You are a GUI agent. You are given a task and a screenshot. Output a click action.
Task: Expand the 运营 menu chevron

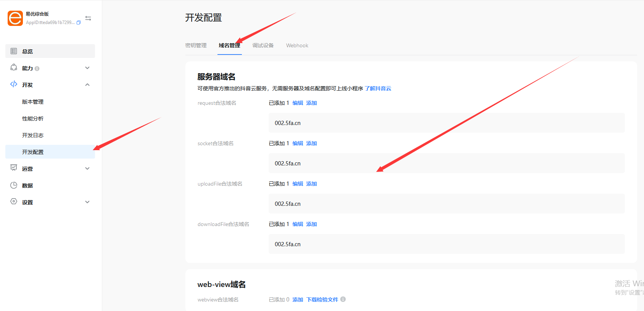tap(87, 168)
